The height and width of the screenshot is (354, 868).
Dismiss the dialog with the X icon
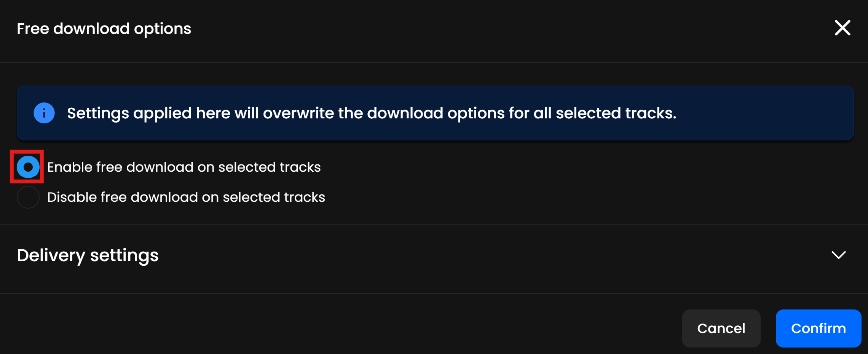842,28
